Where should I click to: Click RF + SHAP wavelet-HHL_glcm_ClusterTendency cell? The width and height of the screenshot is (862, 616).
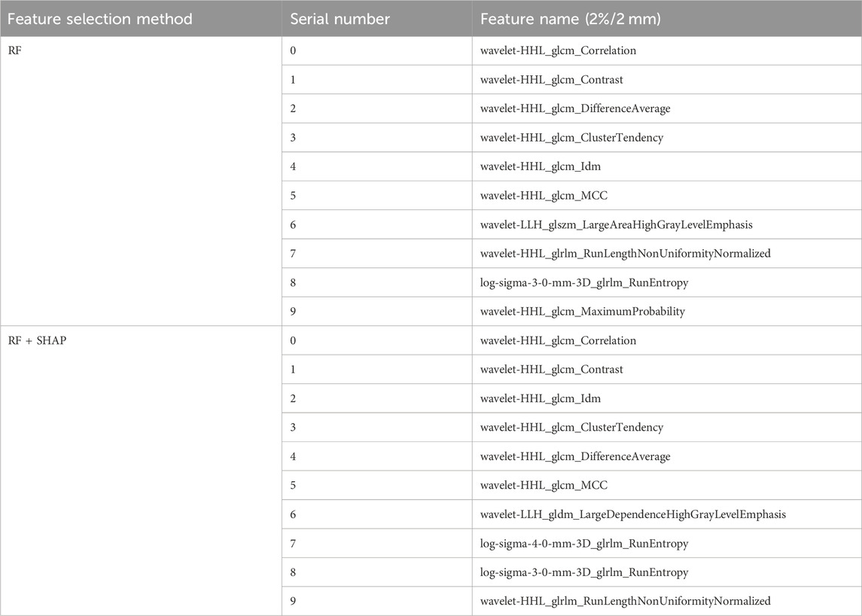click(x=667, y=427)
